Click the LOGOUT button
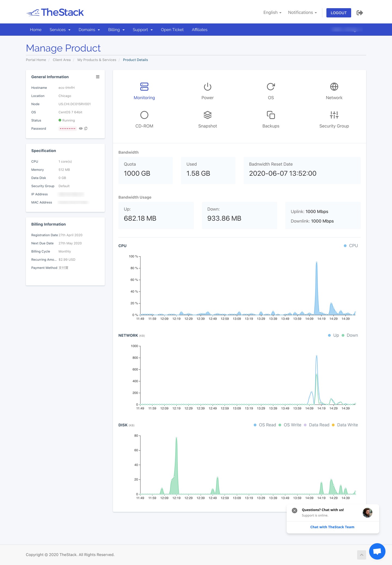 (x=339, y=13)
